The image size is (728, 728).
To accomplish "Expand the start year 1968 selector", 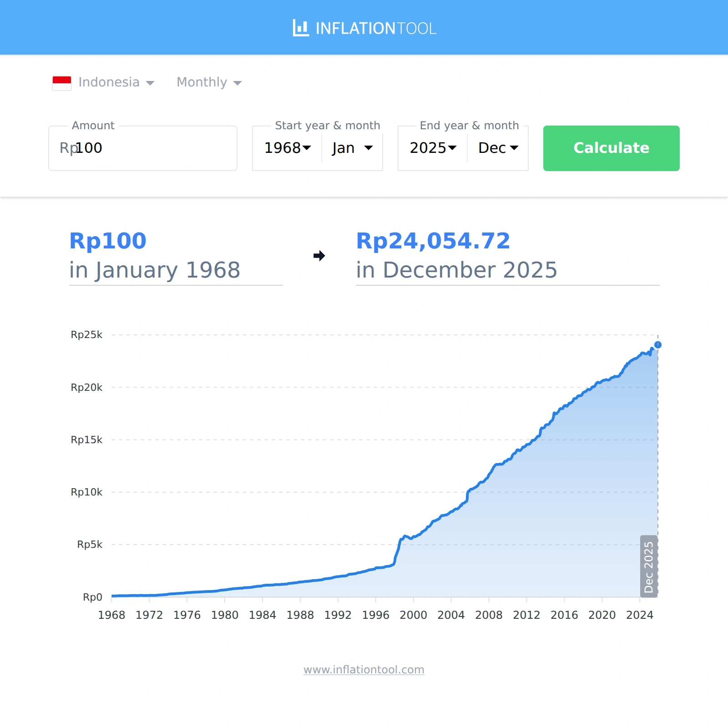I will pos(288,148).
